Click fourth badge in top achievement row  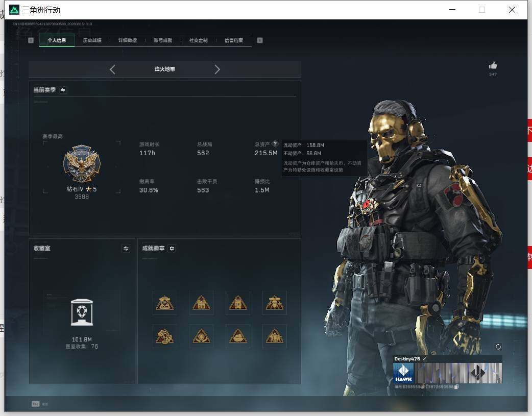tap(275, 303)
